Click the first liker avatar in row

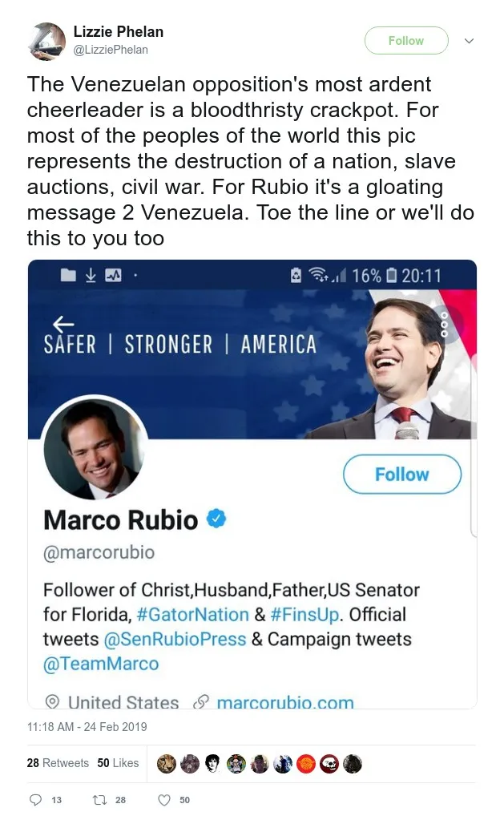pyautogui.click(x=167, y=764)
